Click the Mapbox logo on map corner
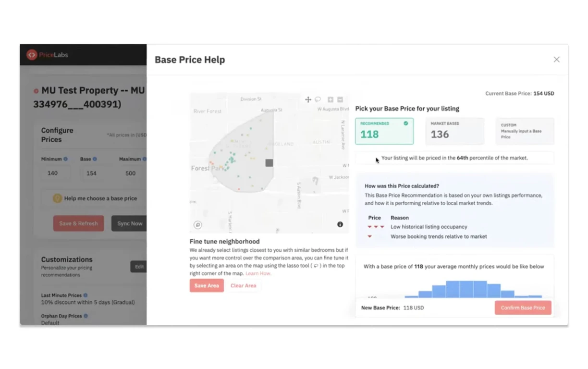588x369 pixels. (198, 224)
